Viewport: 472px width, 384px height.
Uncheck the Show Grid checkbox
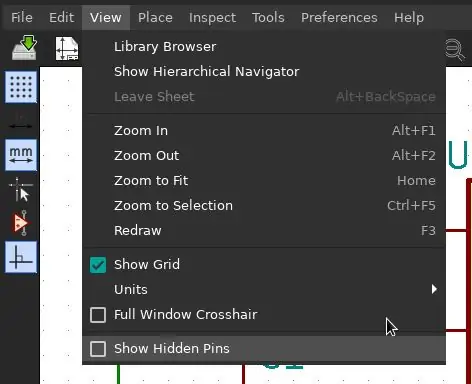point(98,265)
